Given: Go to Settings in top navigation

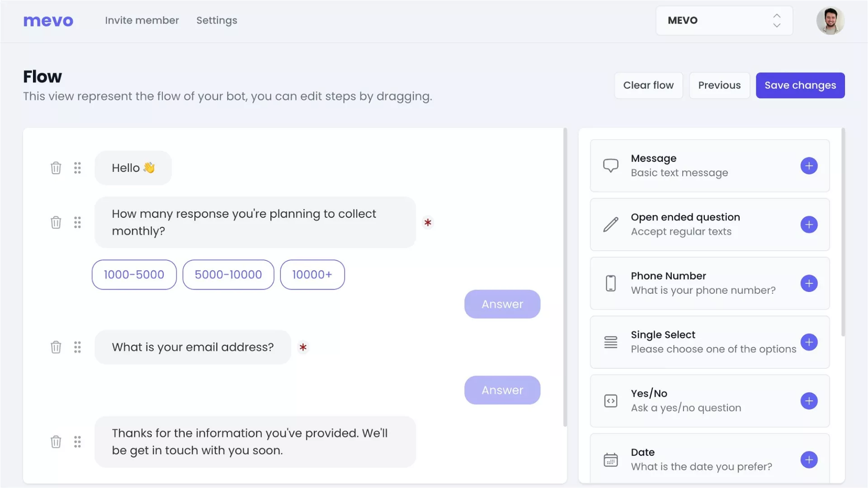Looking at the screenshot, I should pyautogui.click(x=217, y=20).
